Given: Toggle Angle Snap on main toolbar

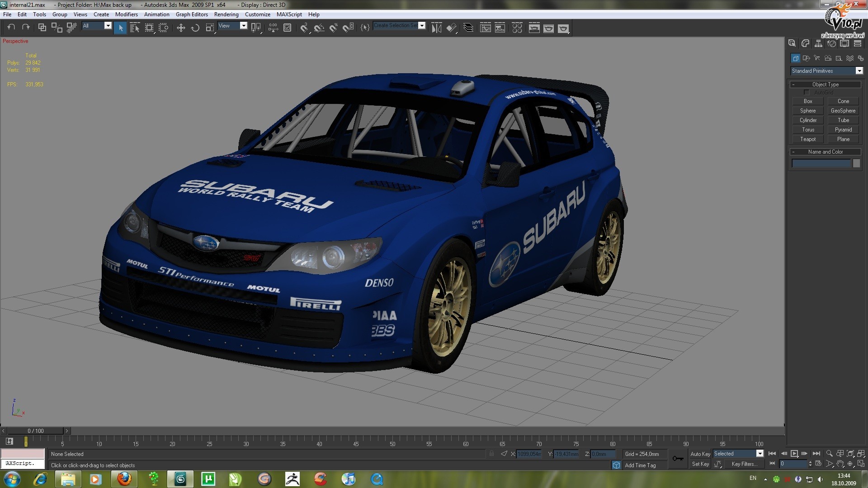Looking at the screenshot, I should pos(319,28).
